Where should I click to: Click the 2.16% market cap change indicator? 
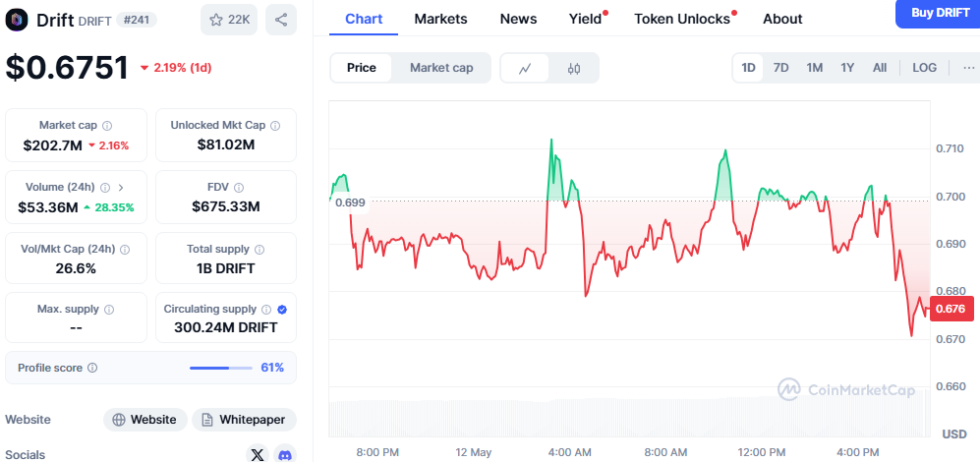[109, 145]
